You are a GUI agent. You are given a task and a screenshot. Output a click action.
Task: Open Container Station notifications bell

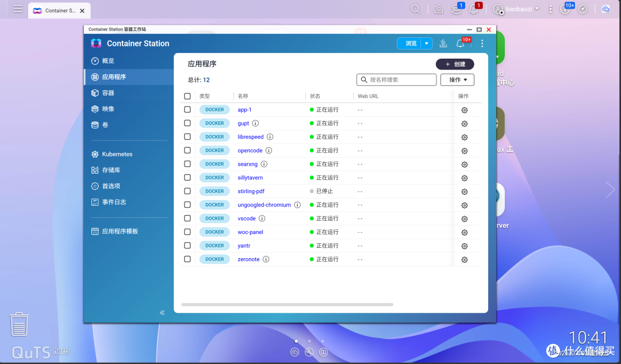[461, 43]
